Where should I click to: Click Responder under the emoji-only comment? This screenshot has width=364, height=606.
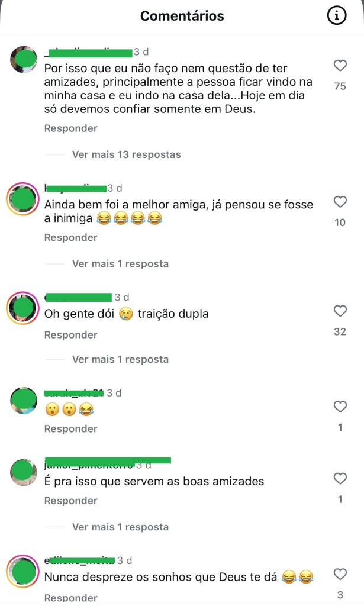click(x=70, y=428)
